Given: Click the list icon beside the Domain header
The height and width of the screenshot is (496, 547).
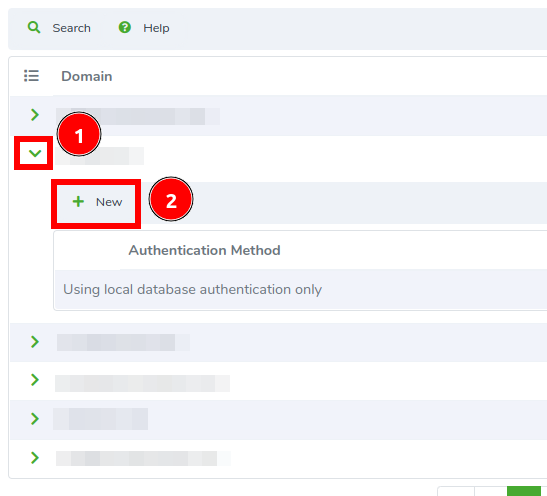Looking at the screenshot, I should (x=31, y=76).
